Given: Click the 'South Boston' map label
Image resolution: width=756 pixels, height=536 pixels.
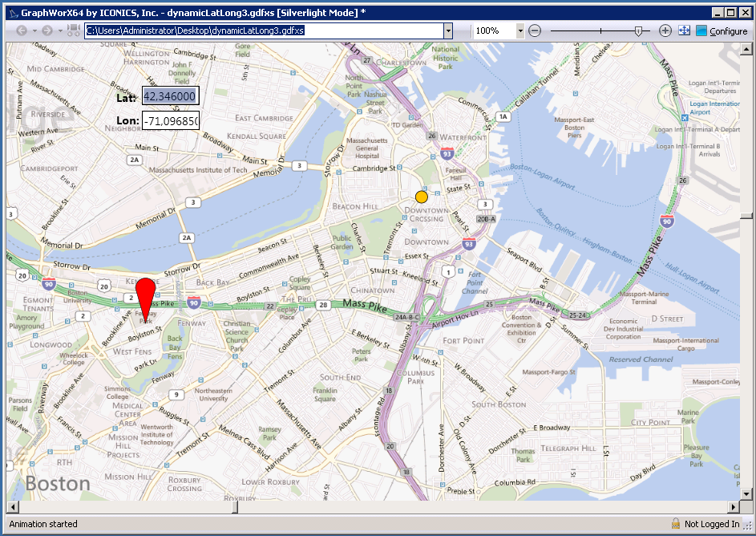Looking at the screenshot, I should coord(499,404).
